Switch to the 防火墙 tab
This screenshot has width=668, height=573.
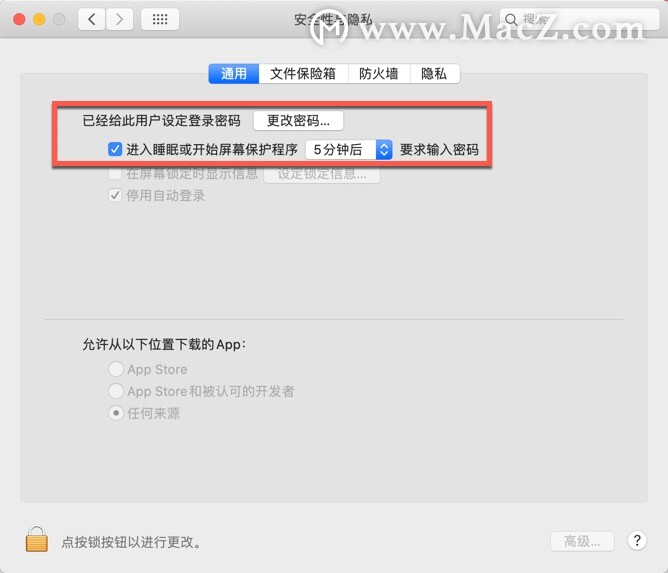(379, 74)
